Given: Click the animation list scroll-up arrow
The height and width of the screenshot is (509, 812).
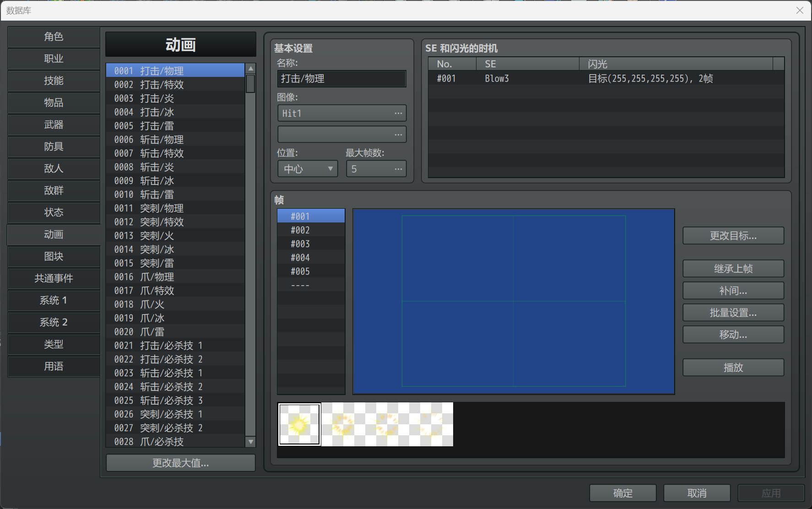Looking at the screenshot, I should (250, 69).
